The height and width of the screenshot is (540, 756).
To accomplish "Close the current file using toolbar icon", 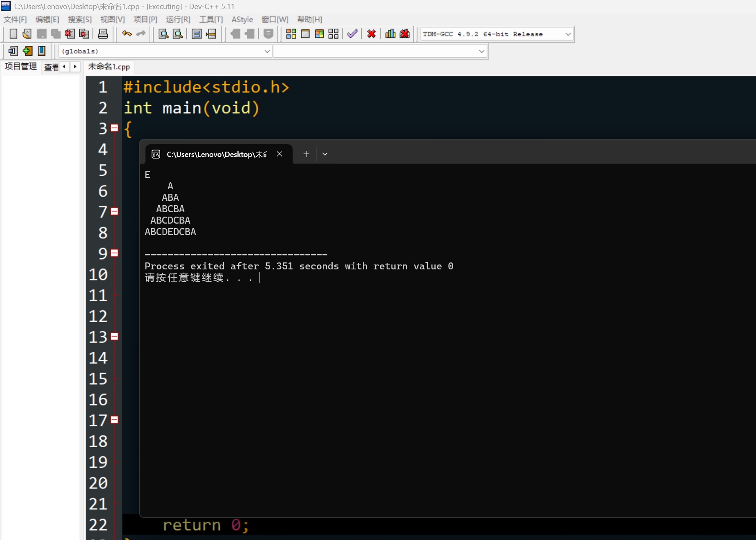I will click(69, 34).
